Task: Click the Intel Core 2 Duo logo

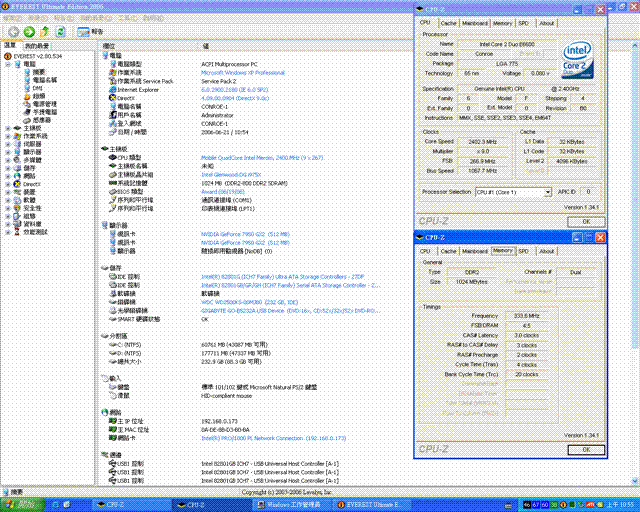Action: pyautogui.click(x=578, y=59)
